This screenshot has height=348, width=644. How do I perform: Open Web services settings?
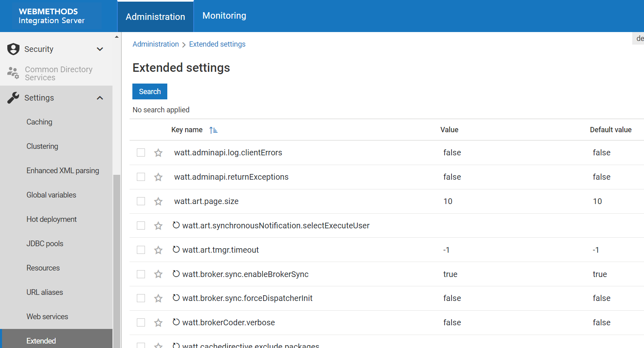[47, 316]
